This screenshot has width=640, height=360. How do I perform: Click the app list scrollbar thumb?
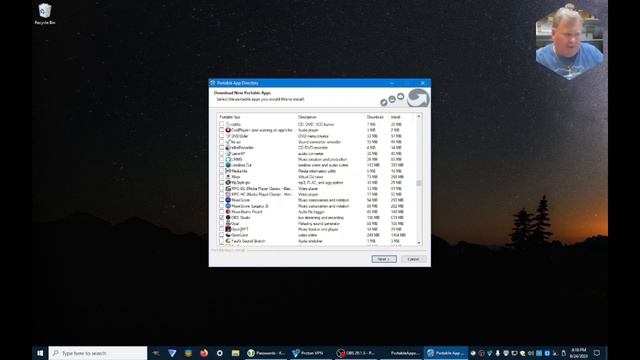tap(419, 183)
